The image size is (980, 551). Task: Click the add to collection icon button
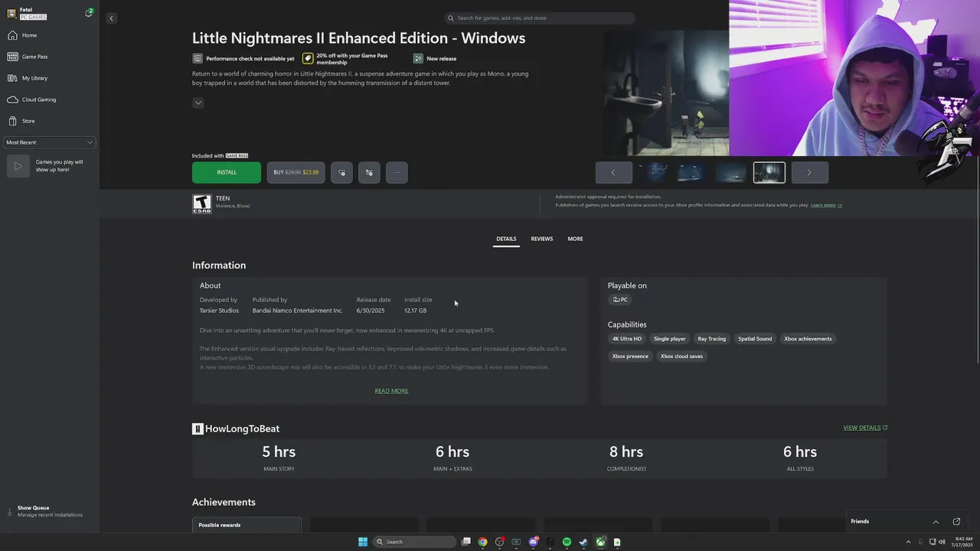coord(369,172)
